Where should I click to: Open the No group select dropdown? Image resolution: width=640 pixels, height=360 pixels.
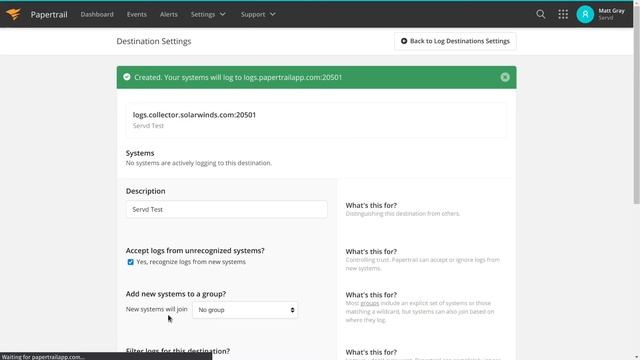pyautogui.click(x=245, y=310)
